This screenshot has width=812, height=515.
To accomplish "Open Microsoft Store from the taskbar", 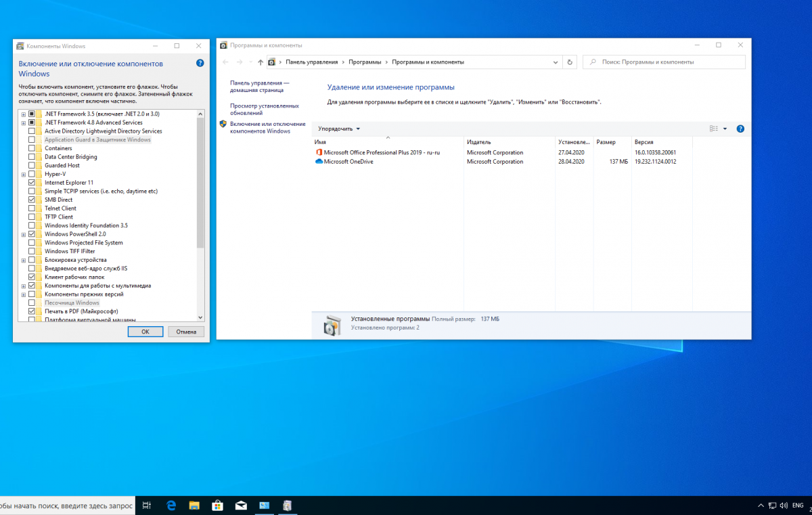I will (x=217, y=506).
